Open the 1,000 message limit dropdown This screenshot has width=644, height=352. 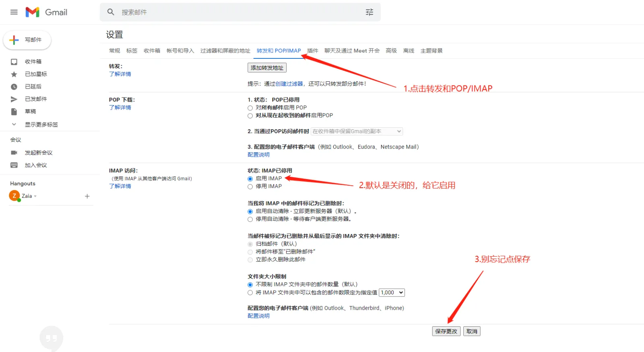click(392, 293)
